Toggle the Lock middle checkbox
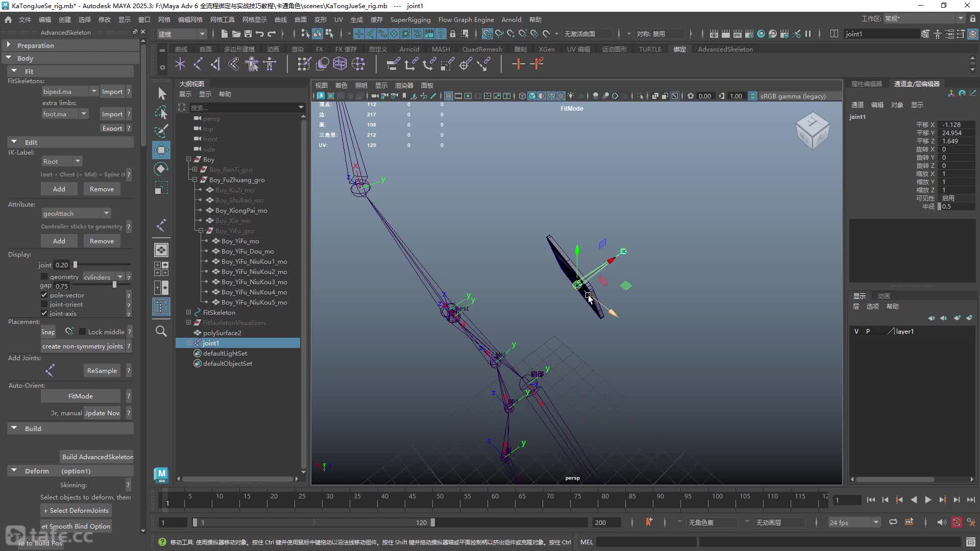The height and width of the screenshot is (551, 980). (x=83, y=332)
